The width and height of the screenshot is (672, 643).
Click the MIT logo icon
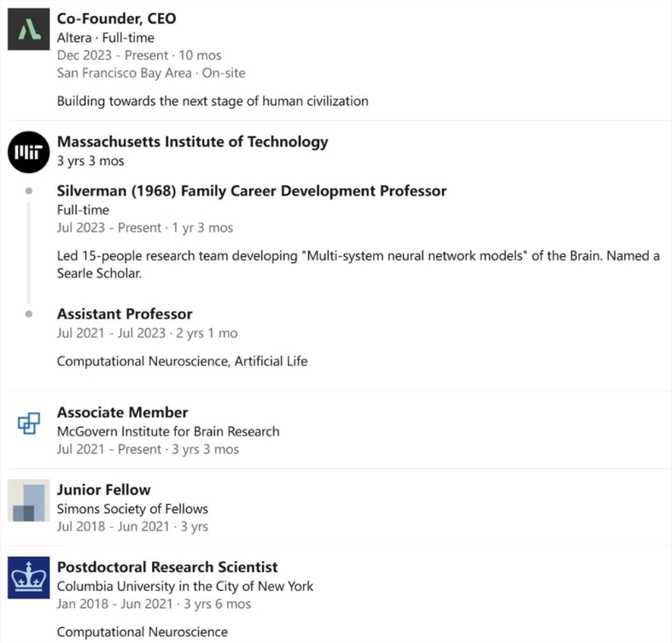tap(29, 152)
